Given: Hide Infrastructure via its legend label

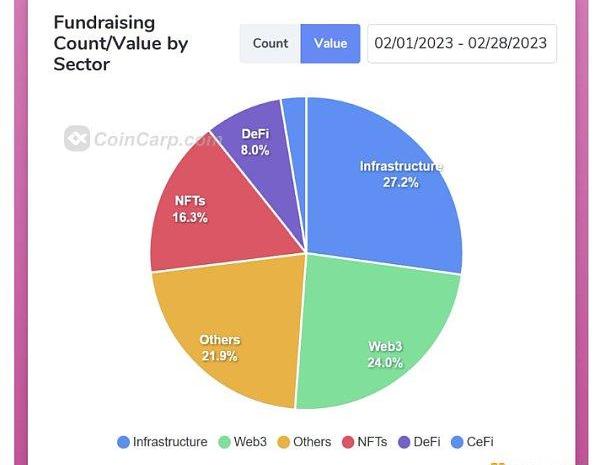Looking at the screenshot, I should coord(170,442).
